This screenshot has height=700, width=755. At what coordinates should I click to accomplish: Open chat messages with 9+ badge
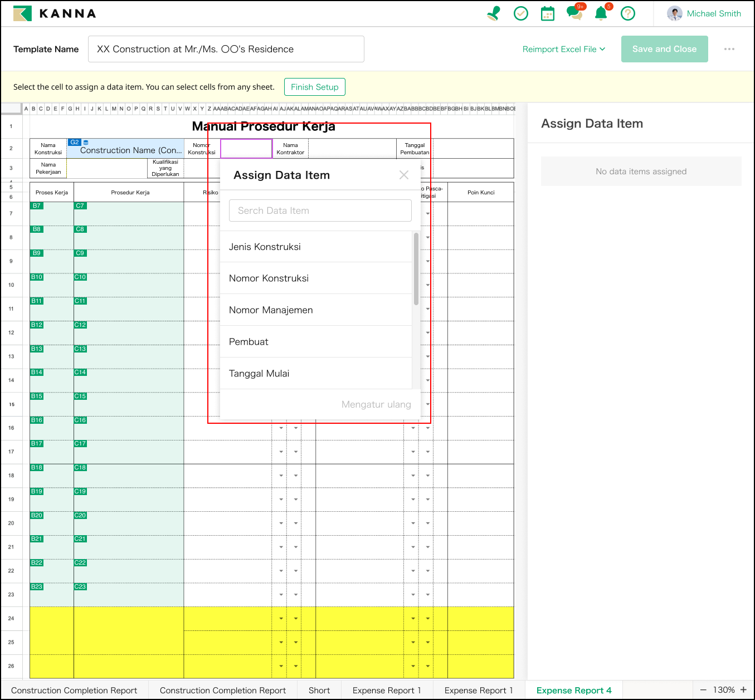click(x=574, y=13)
